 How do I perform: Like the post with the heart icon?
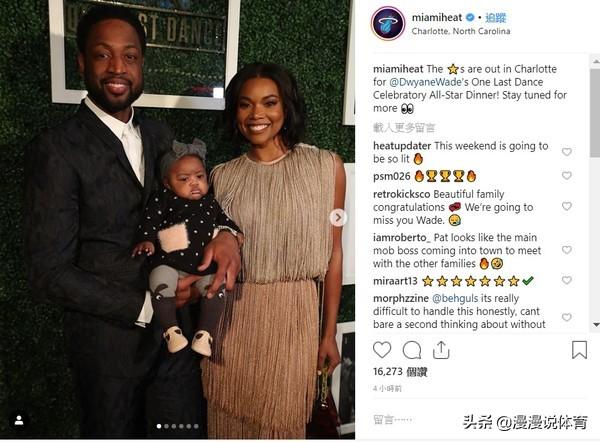click(382, 350)
